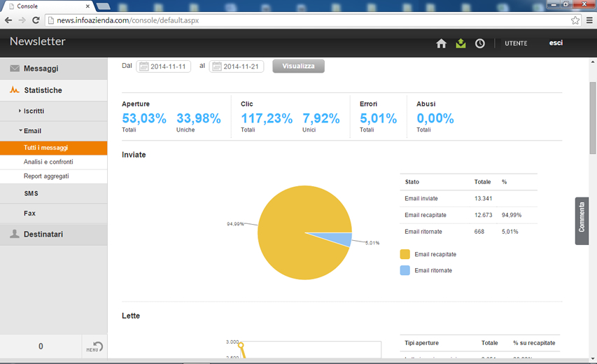Image resolution: width=597 pixels, height=364 pixels.
Task: Open calendar icon for start date
Action: 143,66
